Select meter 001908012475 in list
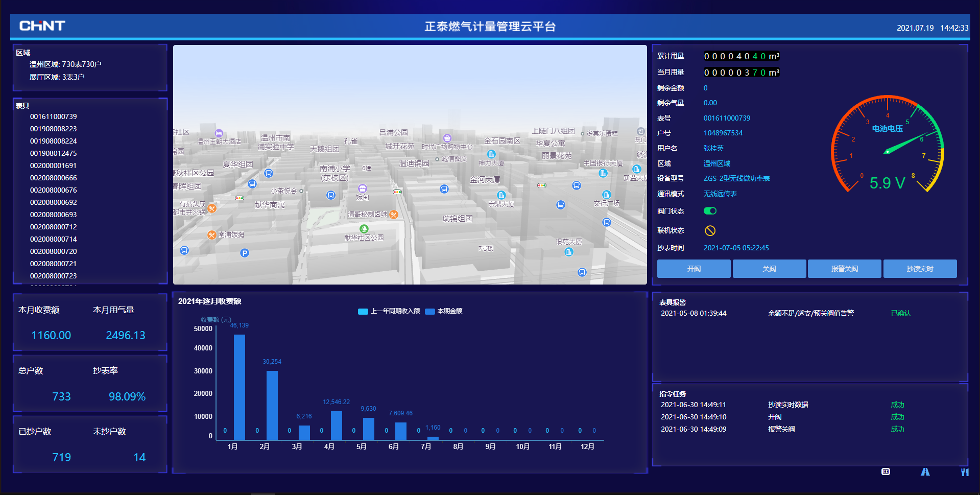This screenshot has height=495, width=980. (53, 153)
